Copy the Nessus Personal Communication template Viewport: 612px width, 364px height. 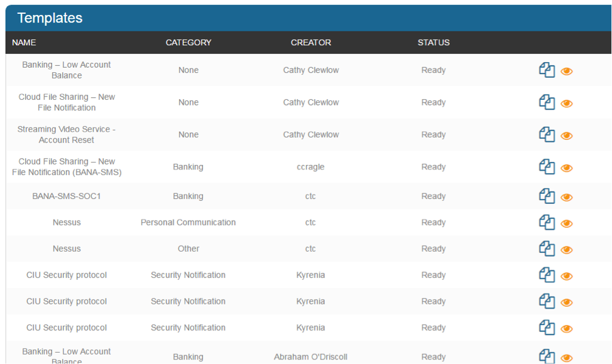(547, 223)
